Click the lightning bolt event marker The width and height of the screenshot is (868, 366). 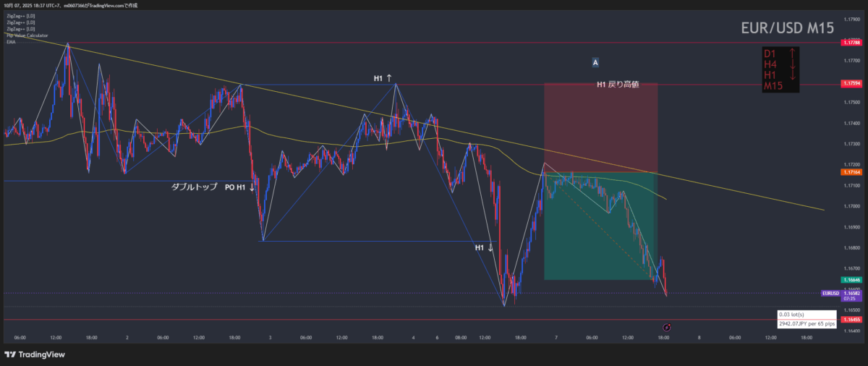666,328
